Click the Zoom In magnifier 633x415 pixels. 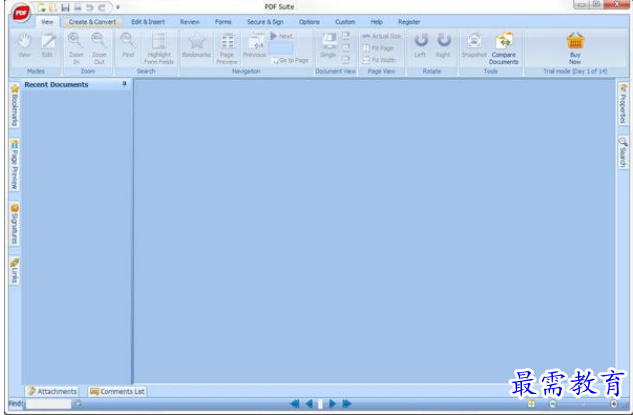[x=76, y=48]
